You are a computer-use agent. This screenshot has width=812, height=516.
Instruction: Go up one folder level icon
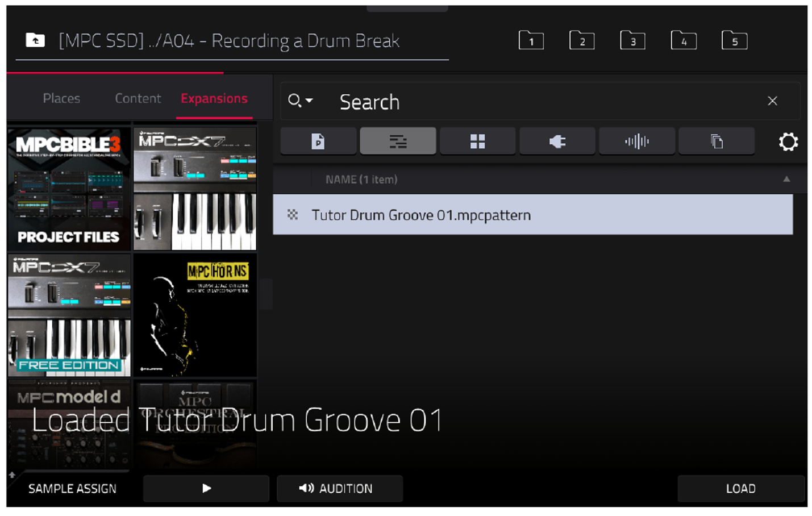click(x=35, y=40)
